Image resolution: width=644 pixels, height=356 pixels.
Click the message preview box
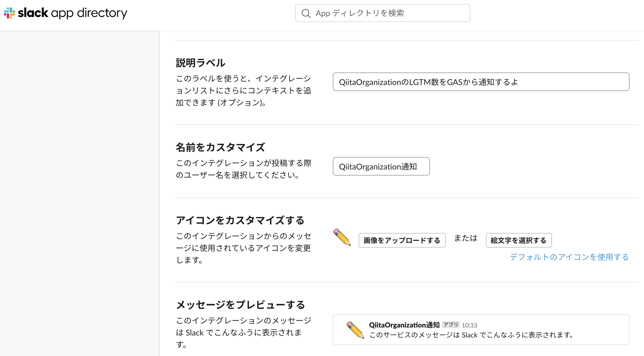[x=480, y=330]
